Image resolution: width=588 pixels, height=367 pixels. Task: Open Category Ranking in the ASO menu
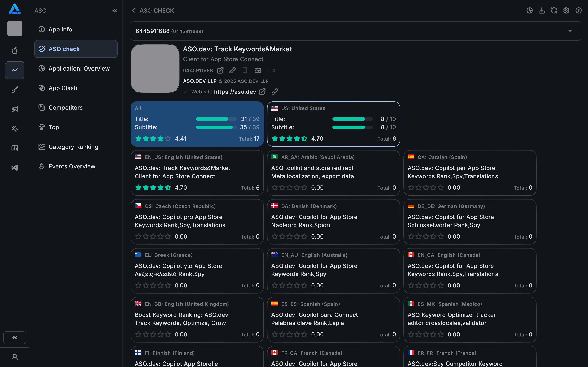(x=73, y=147)
